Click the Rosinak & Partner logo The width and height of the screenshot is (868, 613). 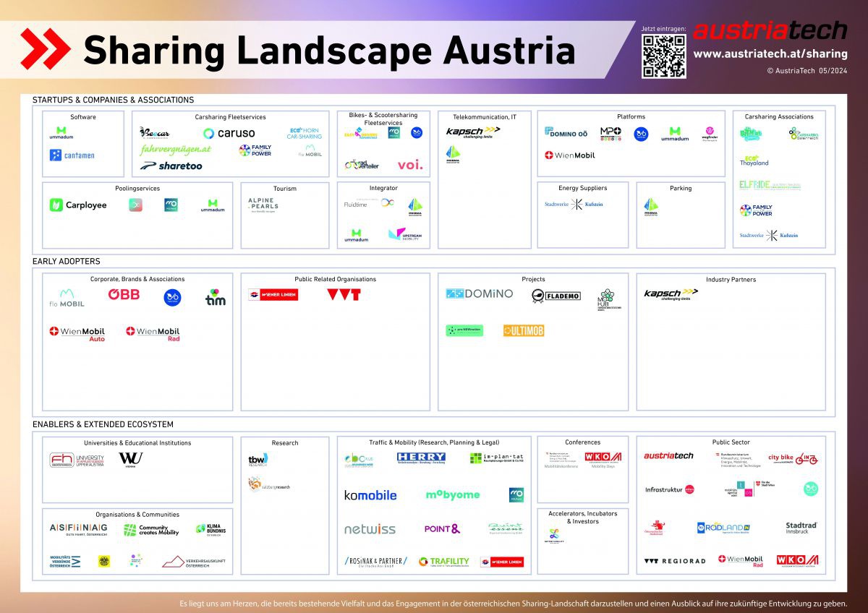pyautogui.click(x=375, y=562)
